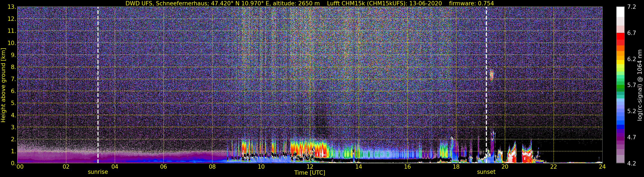Click the 2. height axis tick label
The height and width of the screenshot is (177, 644).
point(13,139)
